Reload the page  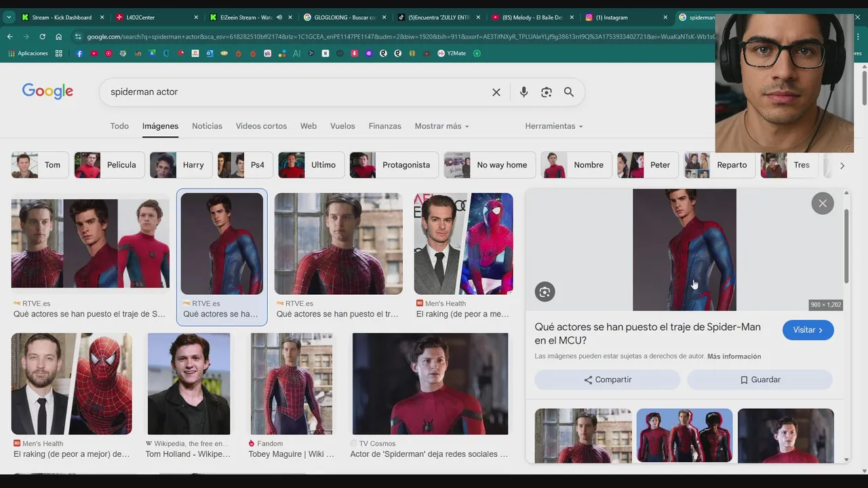tap(42, 37)
